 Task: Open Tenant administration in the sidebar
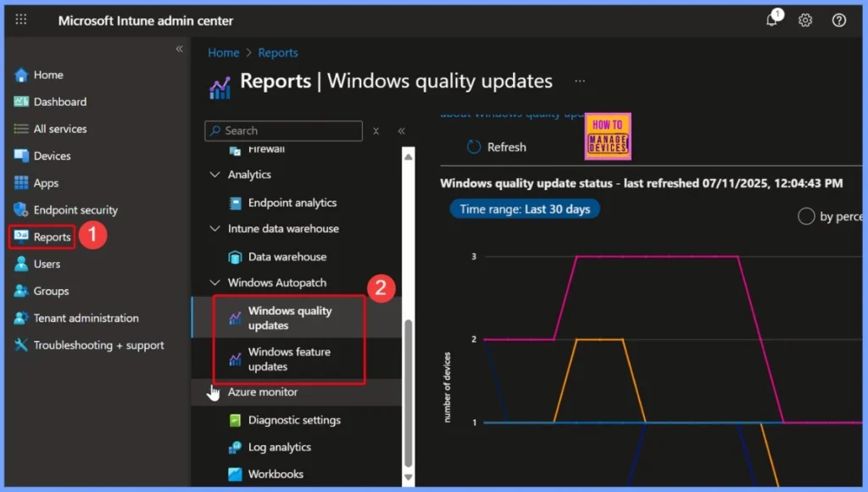[x=86, y=318]
